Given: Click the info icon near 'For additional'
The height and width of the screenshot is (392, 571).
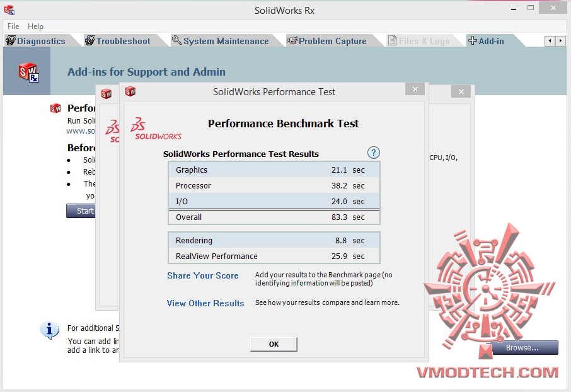Looking at the screenshot, I should tap(50, 330).
